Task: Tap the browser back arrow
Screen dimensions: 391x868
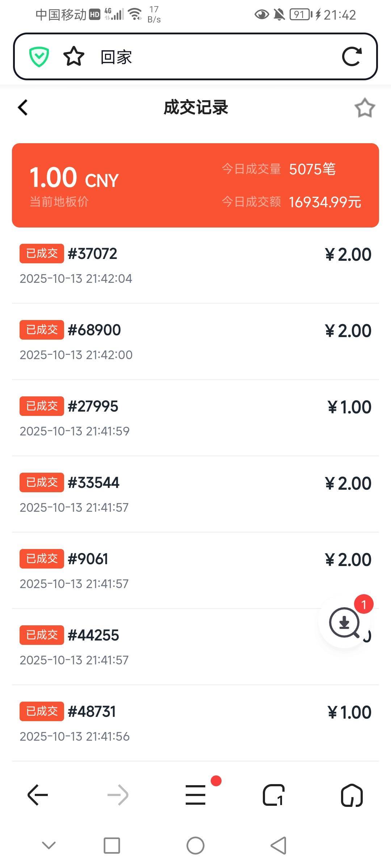Action: tap(38, 795)
